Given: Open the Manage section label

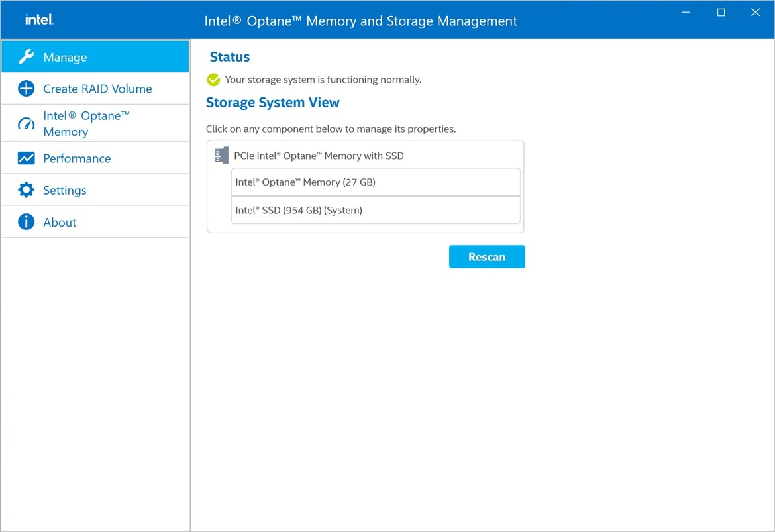Looking at the screenshot, I should (65, 58).
